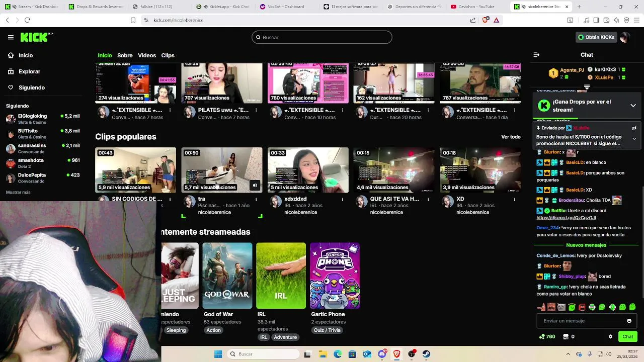Open ElGlogloking channel in Siguiendo list
This screenshot has width=644, height=362.
(43, 119)
